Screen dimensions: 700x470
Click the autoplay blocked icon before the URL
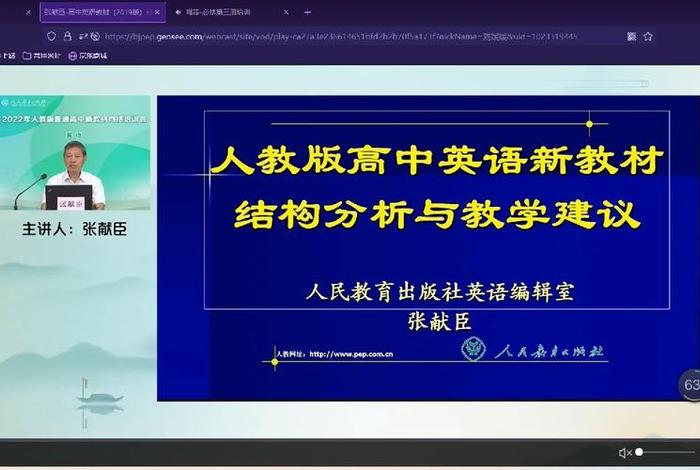(x=95, y=36)
